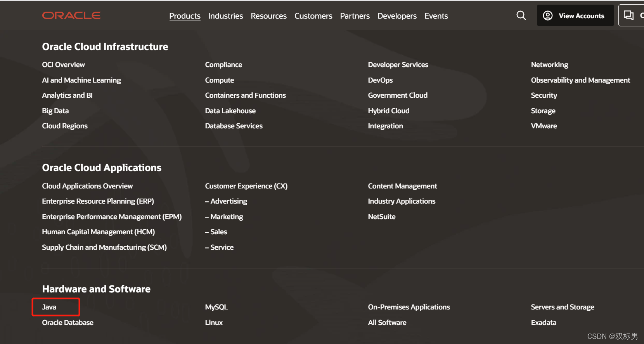Open the Customers menu
Viewport: 644px width, 344px height.
313,16
